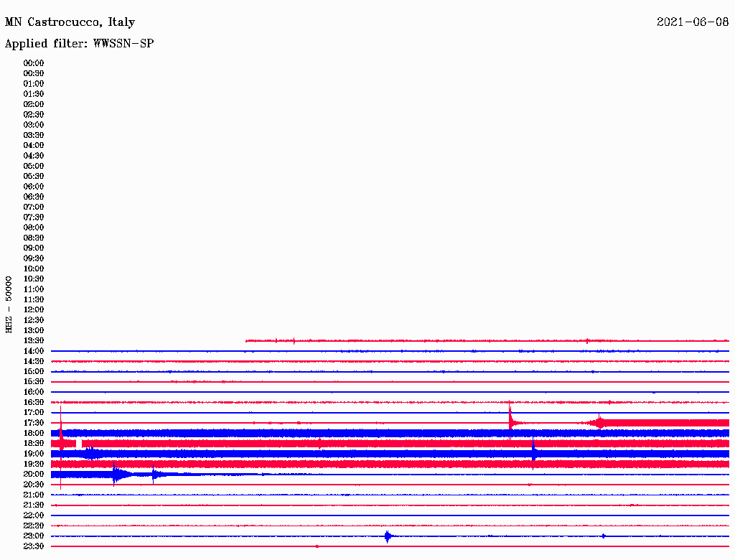
Task: Click the 09:30 time label
Action: tap(34, 258)
